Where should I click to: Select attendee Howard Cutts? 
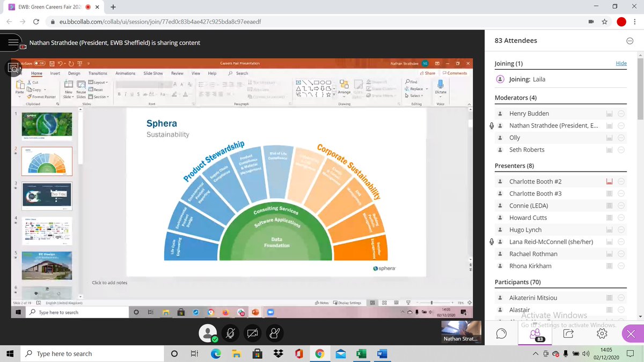click(x=528, y=218)
